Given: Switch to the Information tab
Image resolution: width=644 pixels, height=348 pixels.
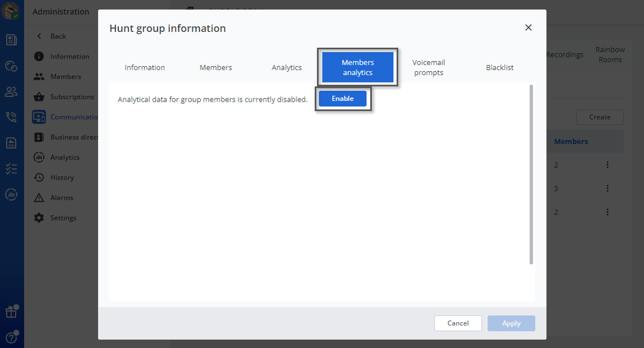Looking at the screenshot, I should point(145,67).
